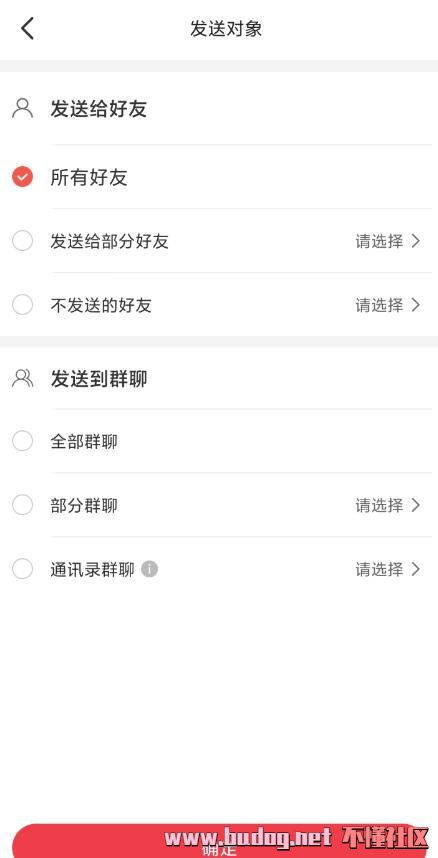Choose the 部分群聊 radio button
The width and height of the screenshot is (438, 858).
click(22, 505)
